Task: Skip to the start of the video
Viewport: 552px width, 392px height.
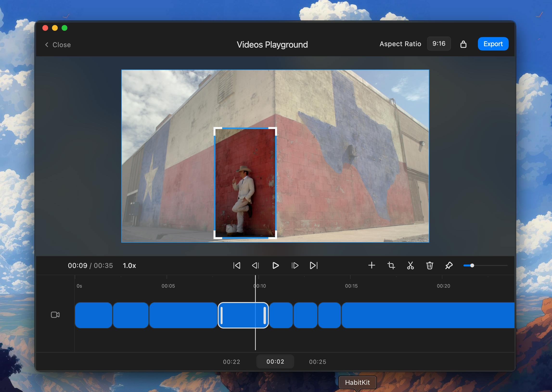Action: point(237,266)
